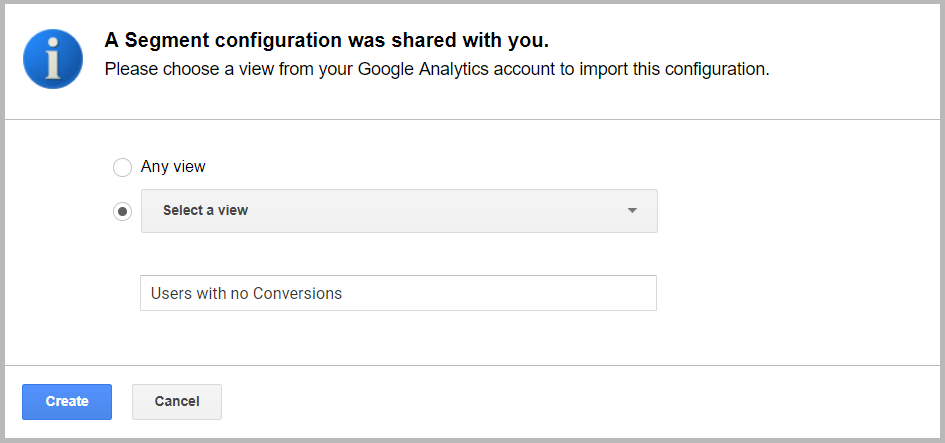Click the Any view label text
The width and height of the screenshot is (945, 443).
pos(173,167)
